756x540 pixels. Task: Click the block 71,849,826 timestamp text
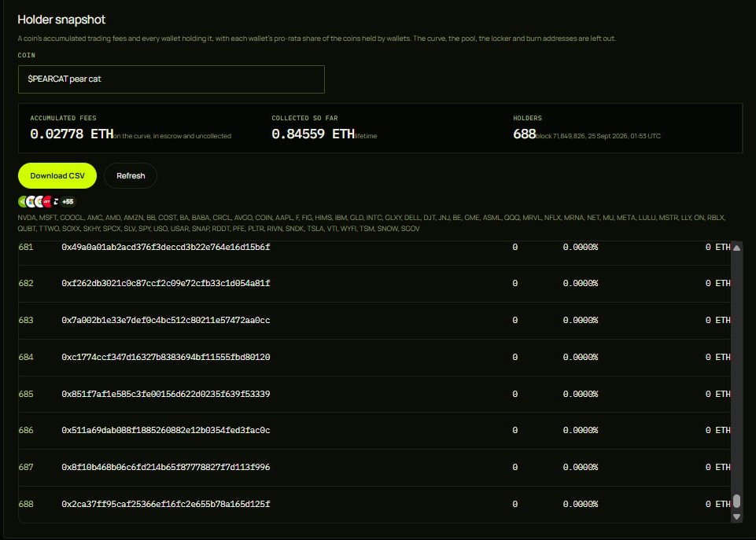click(x=599, y=136)
